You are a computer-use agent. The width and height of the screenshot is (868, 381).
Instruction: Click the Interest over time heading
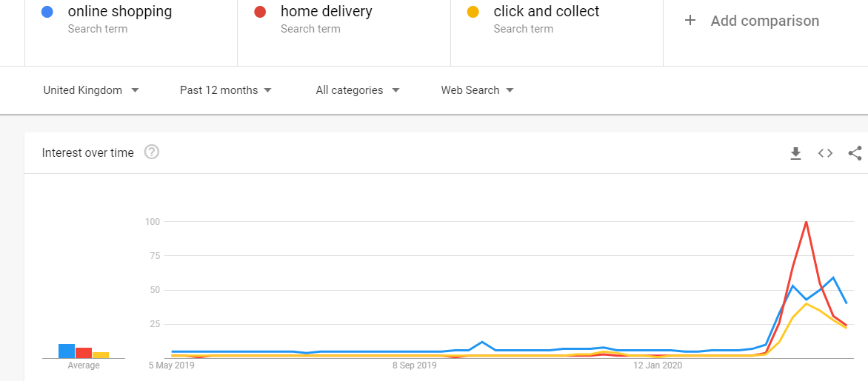pos(88,152)
